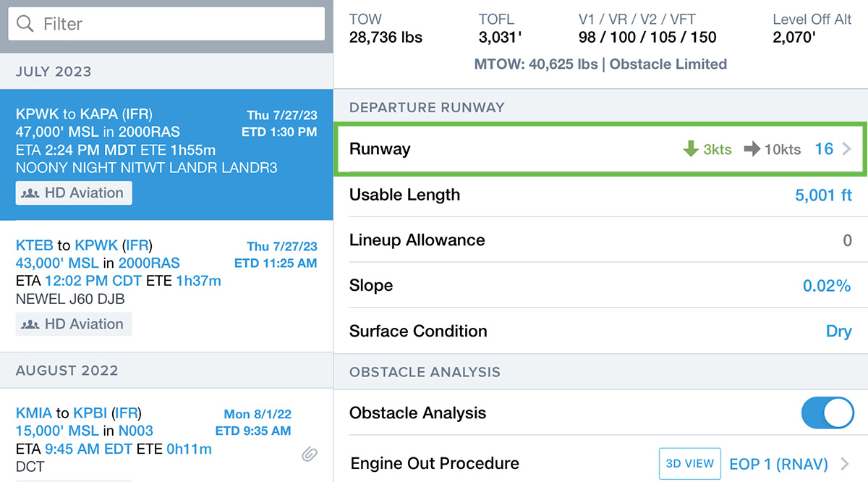Image resolution: width=868 pixels, height=482 pixels.
Task: Select the EOP 1 (RNAV) procedure link
Action: (x=778, y=463)
